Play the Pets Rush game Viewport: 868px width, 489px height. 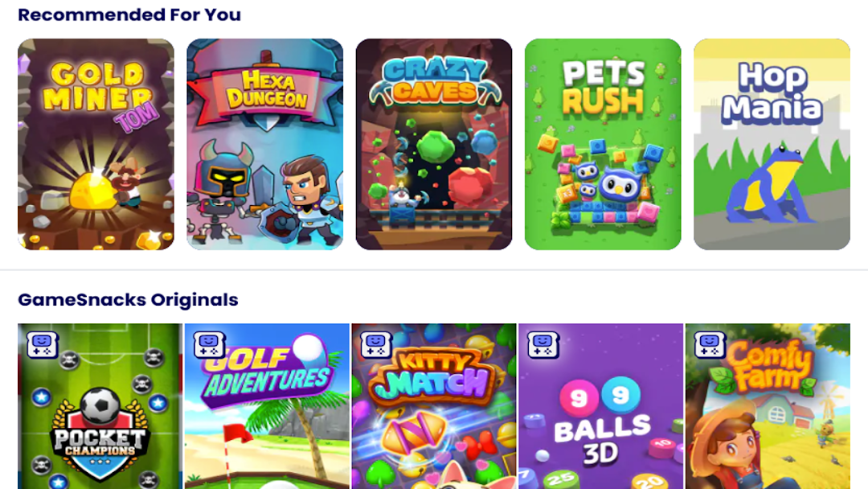[603, 144]
